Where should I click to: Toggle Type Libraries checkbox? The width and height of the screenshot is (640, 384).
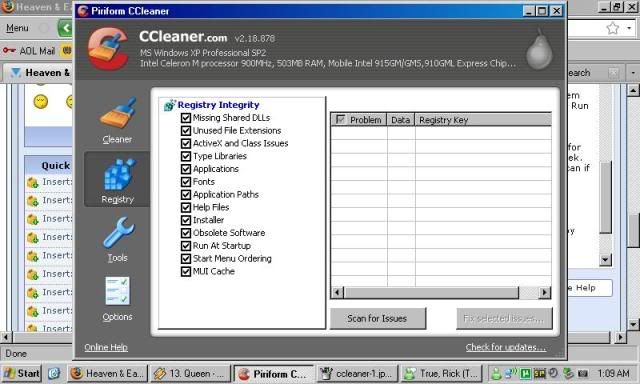click(x=186, y=156)
